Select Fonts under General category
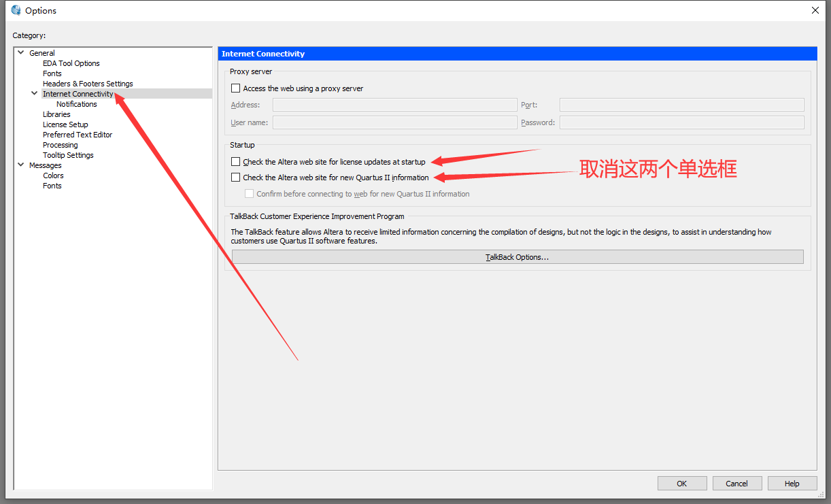The height and width of the screenshot is (504, 831). (52, 73)
